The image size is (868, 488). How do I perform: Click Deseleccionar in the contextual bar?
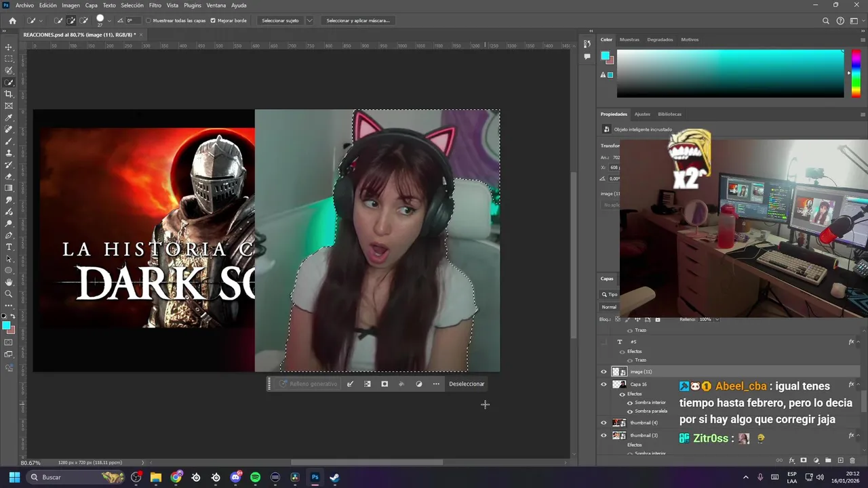[x=467, y=384]
